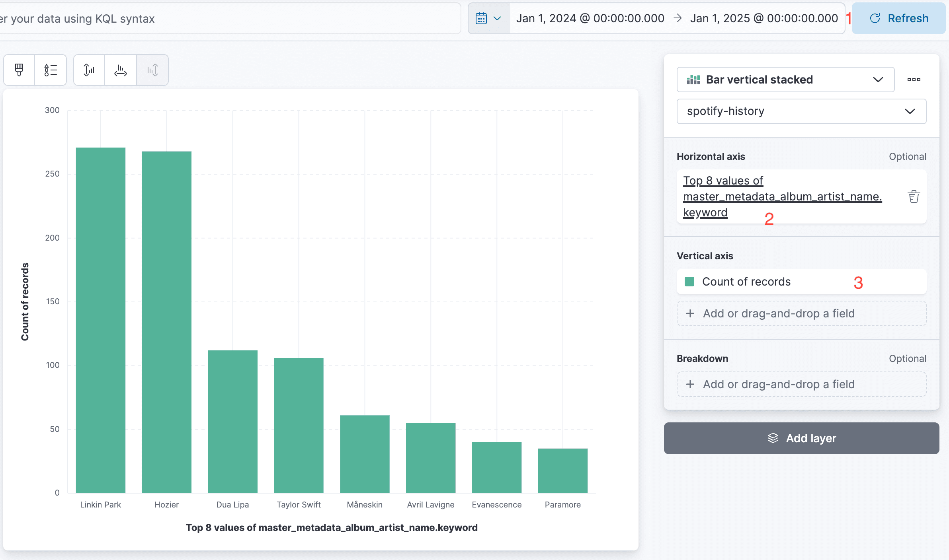Open the legend settings icon

51,70
